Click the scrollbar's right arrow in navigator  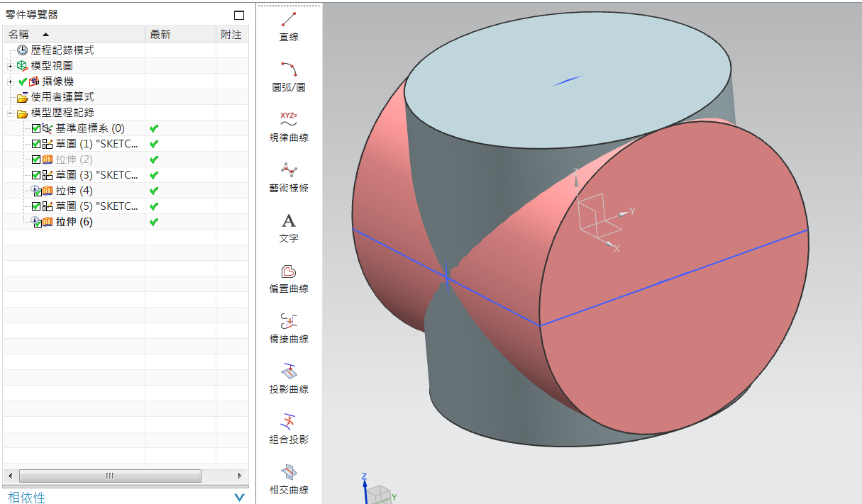click(x=240, y=476)
